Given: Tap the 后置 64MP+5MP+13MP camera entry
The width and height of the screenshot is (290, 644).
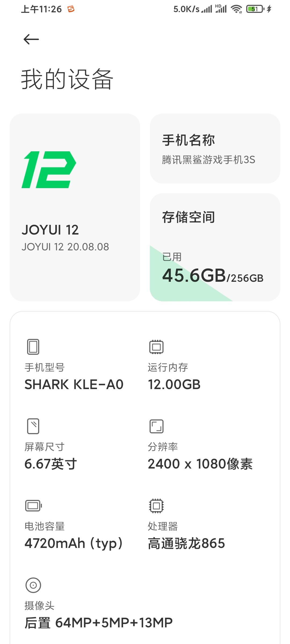Looking at the screenshot, I should coord(99,623).
